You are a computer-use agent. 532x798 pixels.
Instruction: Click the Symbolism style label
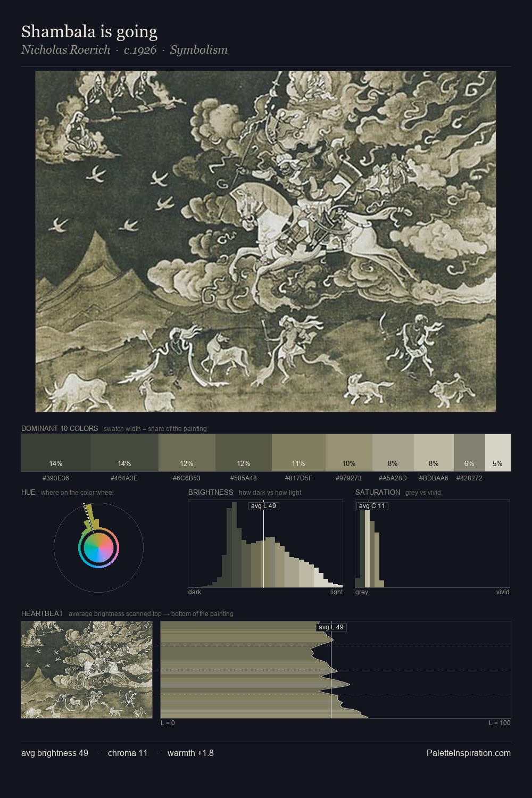199,50
